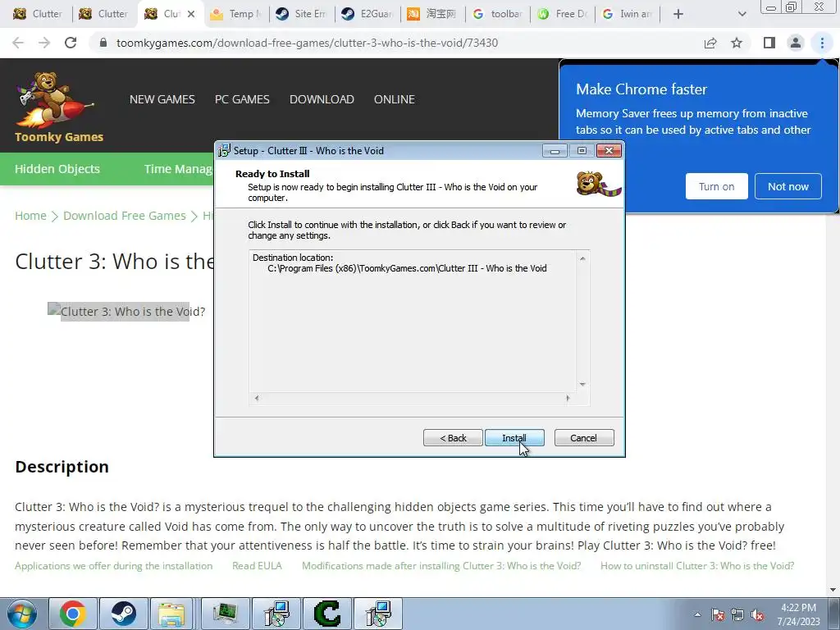The image size is (840, 630).
Task: Open the NEW GAMES menu
Action: coord(162,99)
